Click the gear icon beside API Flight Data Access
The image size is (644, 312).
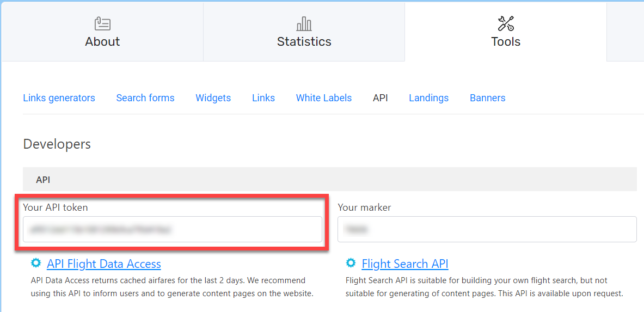pyautogui.click(x=36, y=263)
